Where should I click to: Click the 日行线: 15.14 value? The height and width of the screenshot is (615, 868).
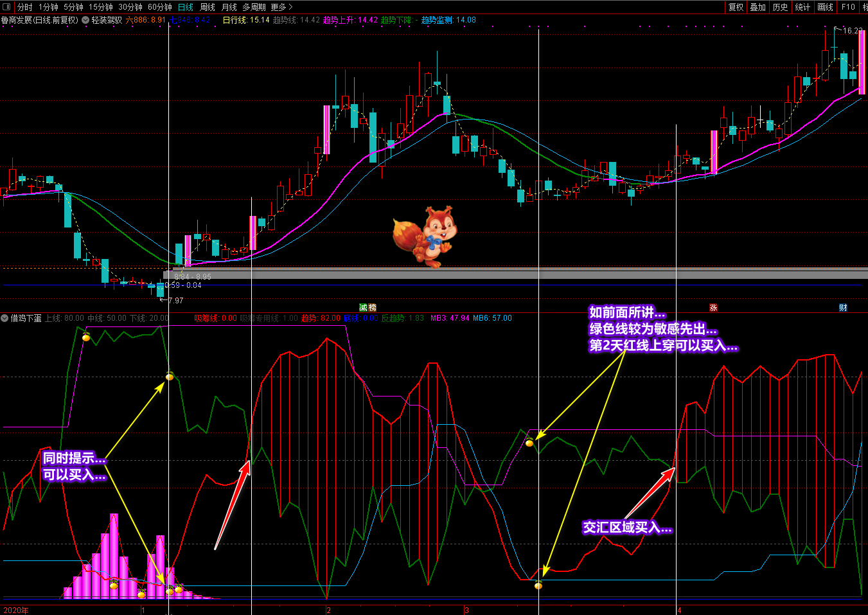click(246, 20)
